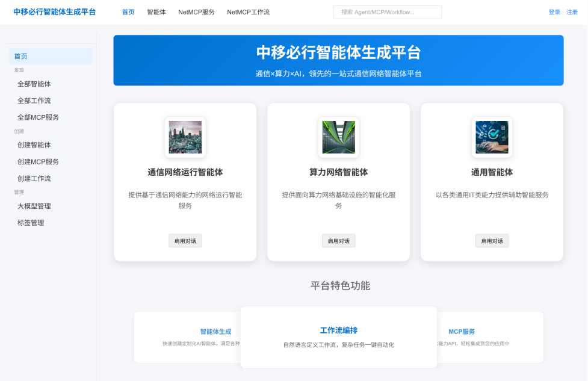Click the 通信网络运行智能体 card title
The height and width of the screenshot is (381, 588).
pyautogui.click(x=185, y=172)
